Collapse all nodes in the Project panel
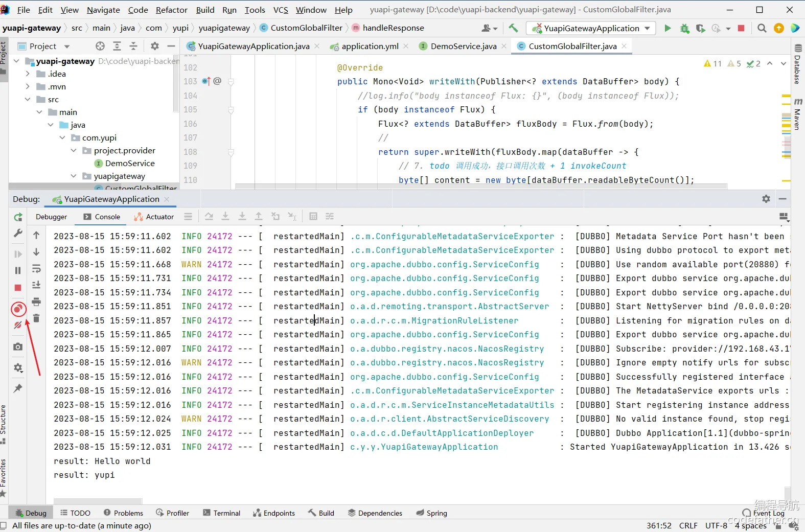The image size is (805, 532). tap(133, 46)
